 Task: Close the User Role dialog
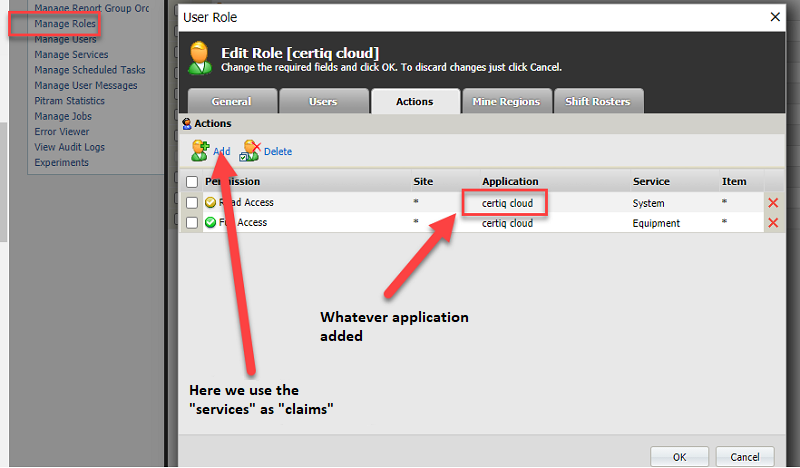(775, 17)
